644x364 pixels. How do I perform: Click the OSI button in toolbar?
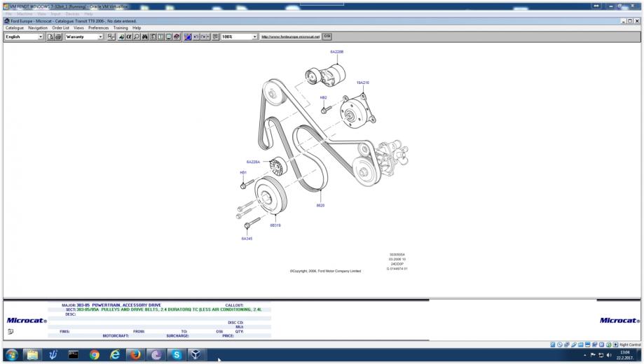tap(327, 36)
